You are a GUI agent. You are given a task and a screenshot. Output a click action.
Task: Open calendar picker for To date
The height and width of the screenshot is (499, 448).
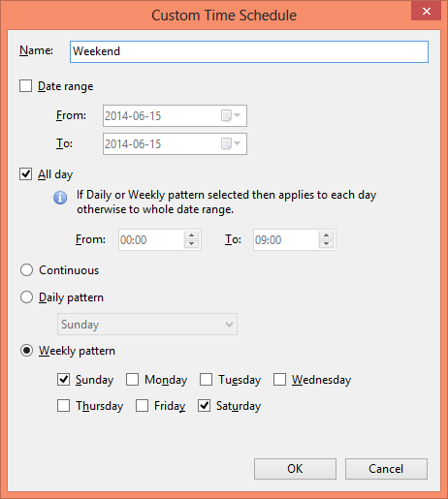[231, 143]
